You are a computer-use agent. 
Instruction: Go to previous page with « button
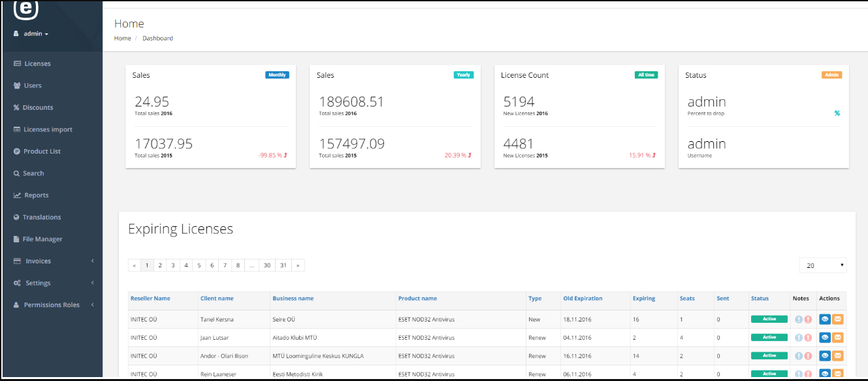click(135, 265)
